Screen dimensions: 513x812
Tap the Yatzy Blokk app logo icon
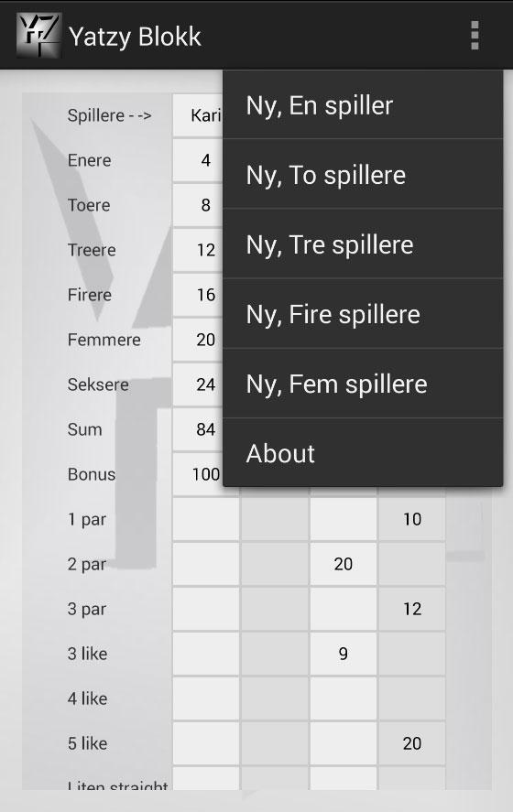tap(38, 35)
